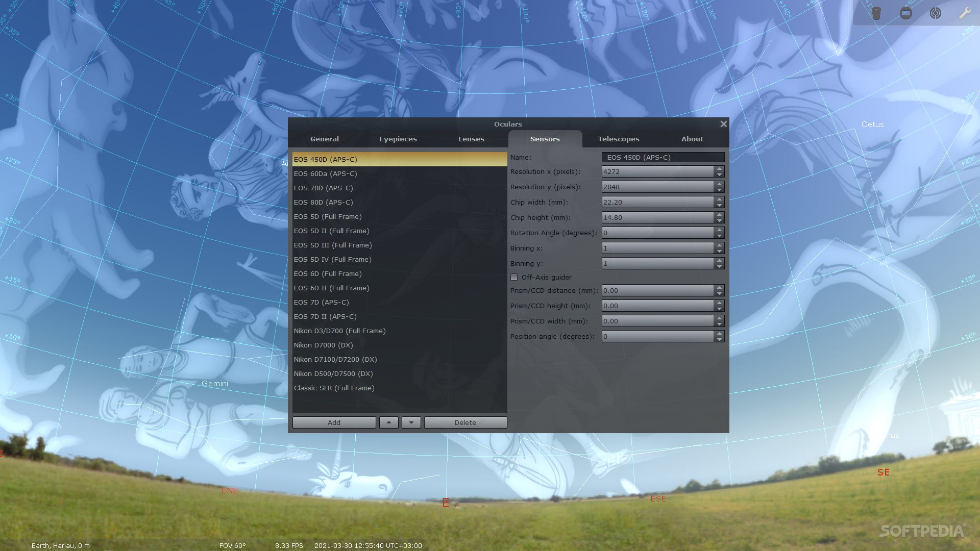This screenshot has height=551, width=980.
Task: Delete the selected sensor
Action: click(x=465, y=422)
